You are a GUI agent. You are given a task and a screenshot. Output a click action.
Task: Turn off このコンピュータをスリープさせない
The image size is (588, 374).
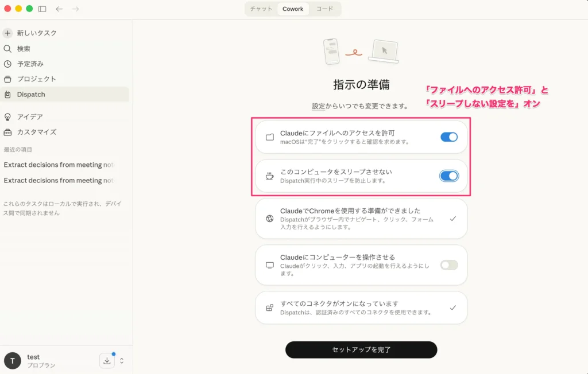tap(448, 177)
